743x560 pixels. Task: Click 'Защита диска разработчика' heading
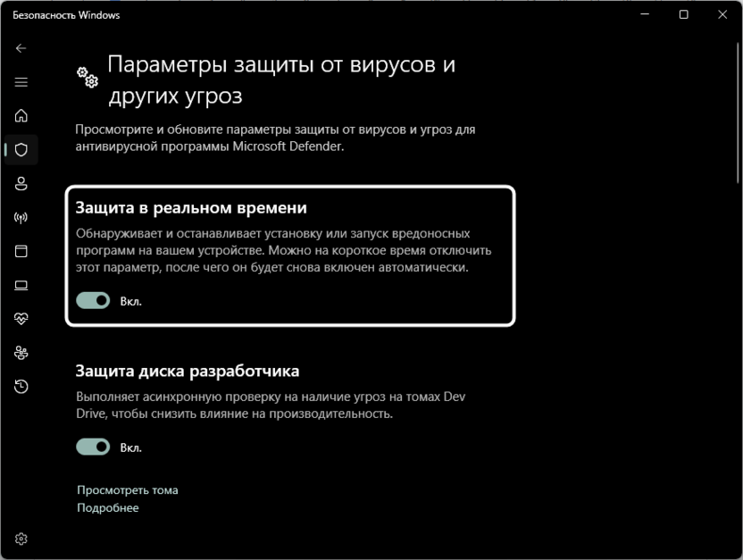click(x=188, y=371)
